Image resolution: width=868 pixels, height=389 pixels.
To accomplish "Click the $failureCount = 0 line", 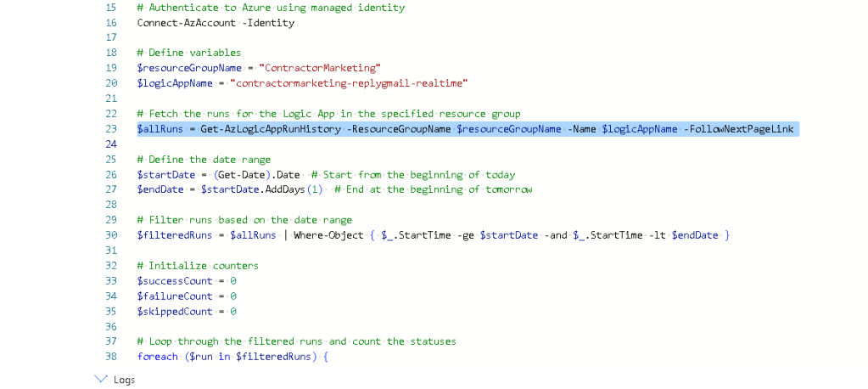I will 188,296.
